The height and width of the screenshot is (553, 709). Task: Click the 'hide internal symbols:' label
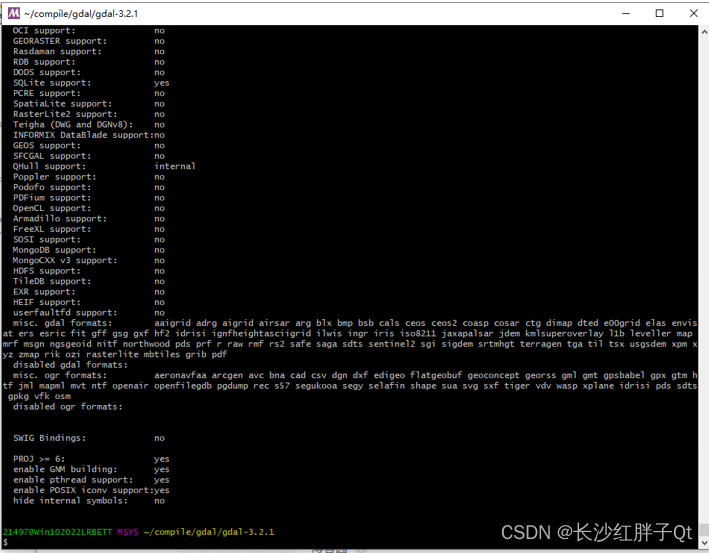[x=70, y=501]
